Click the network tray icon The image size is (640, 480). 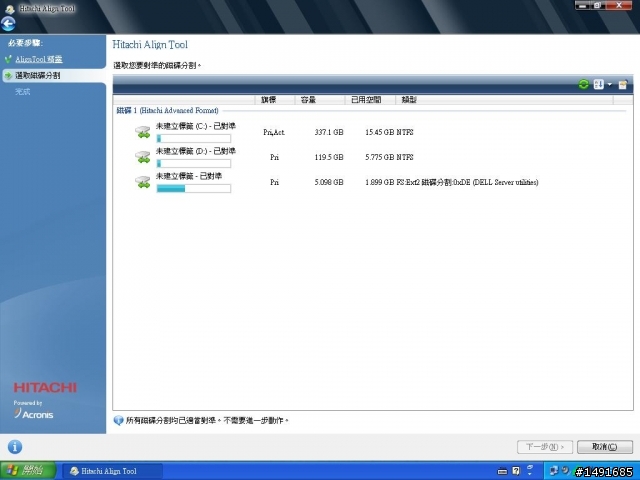coord(554,471)
